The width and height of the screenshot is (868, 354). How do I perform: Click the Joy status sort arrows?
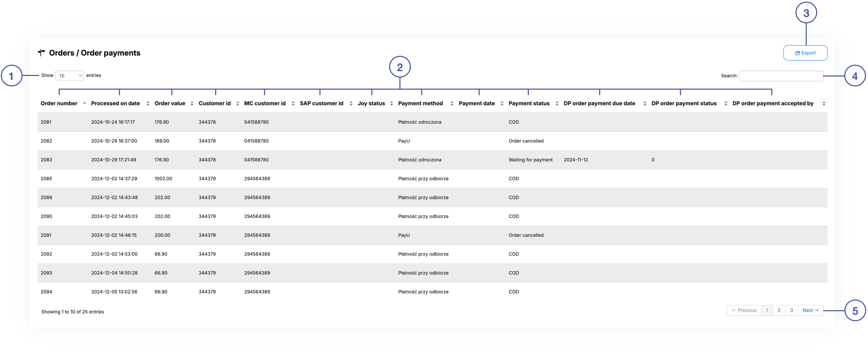coord(392,104)
